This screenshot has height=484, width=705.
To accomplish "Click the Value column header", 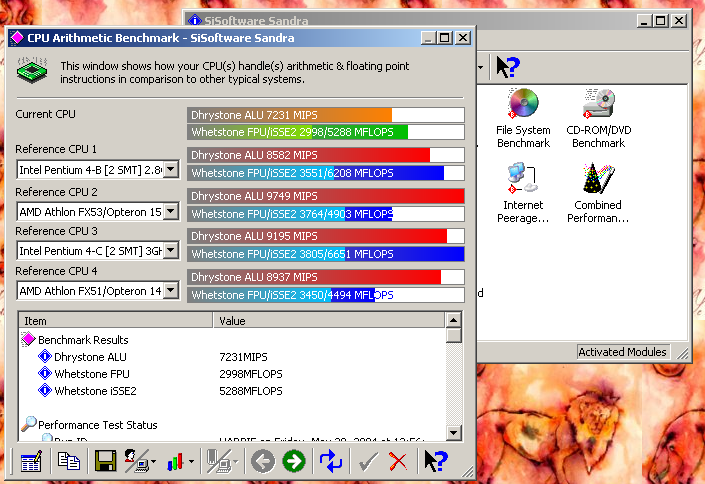I will pyautogui.click(x=329, y=320).
